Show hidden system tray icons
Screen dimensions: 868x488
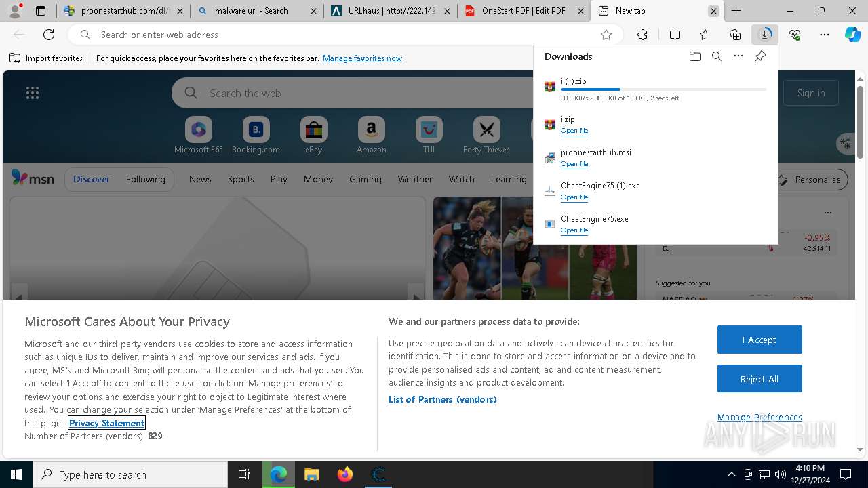tap(731, 474)
